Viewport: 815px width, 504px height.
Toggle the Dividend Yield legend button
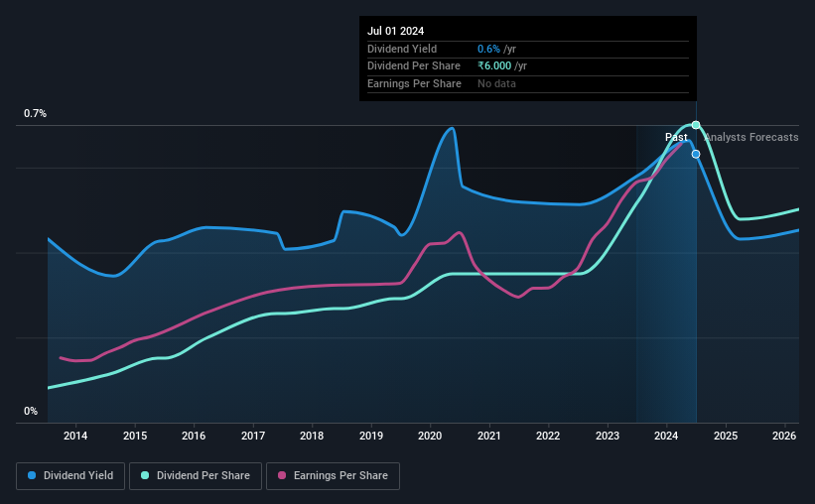click(70, 476)
